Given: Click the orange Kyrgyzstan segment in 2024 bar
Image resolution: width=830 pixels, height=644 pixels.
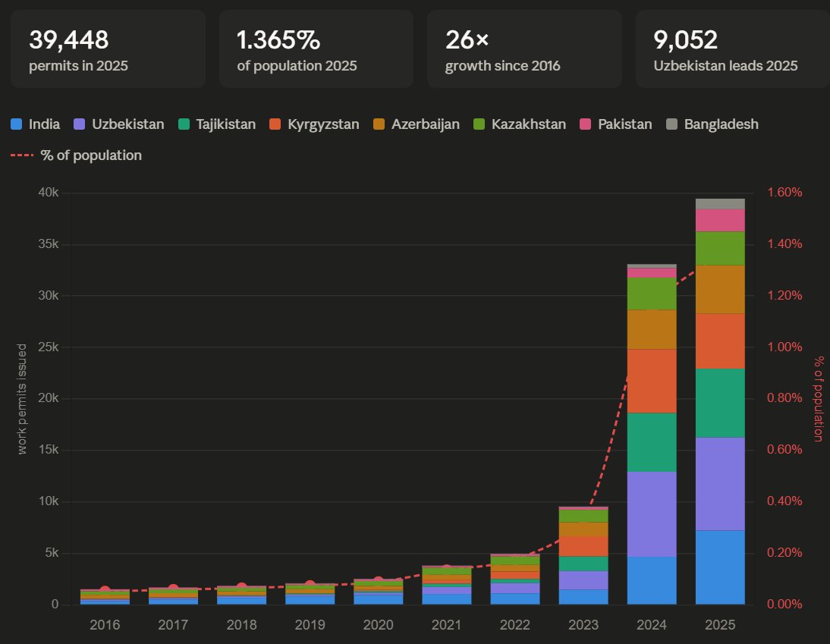Looking at the screenshot, I should coord(652,381).
